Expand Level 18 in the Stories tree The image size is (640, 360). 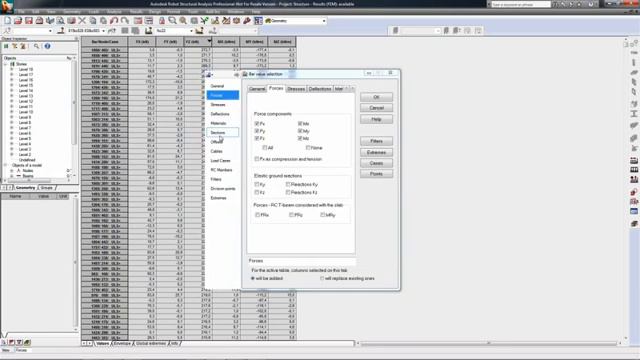12,69
